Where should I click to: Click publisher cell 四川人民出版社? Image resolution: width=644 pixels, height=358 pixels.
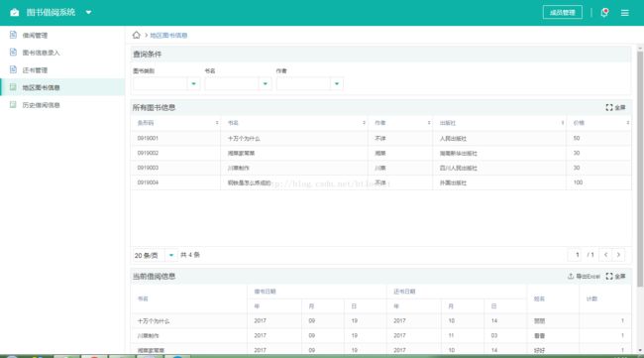(459, 169)
